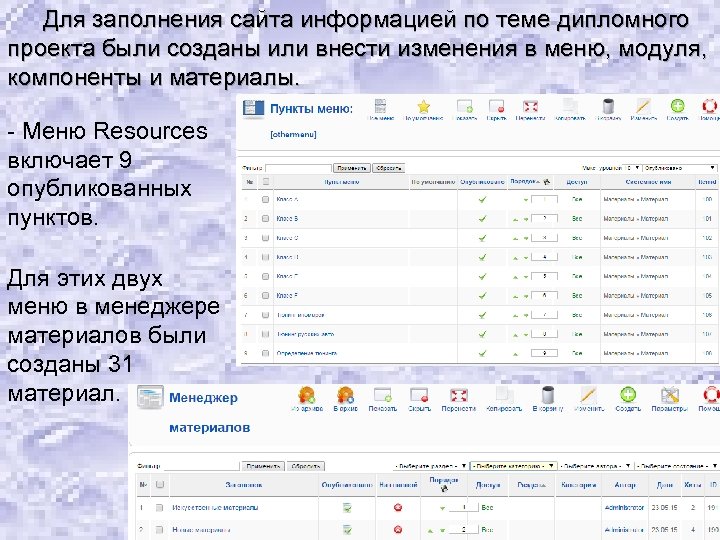Click filter text field in Пункты меню
720x540 pixels.
click(x=298, y=168)
